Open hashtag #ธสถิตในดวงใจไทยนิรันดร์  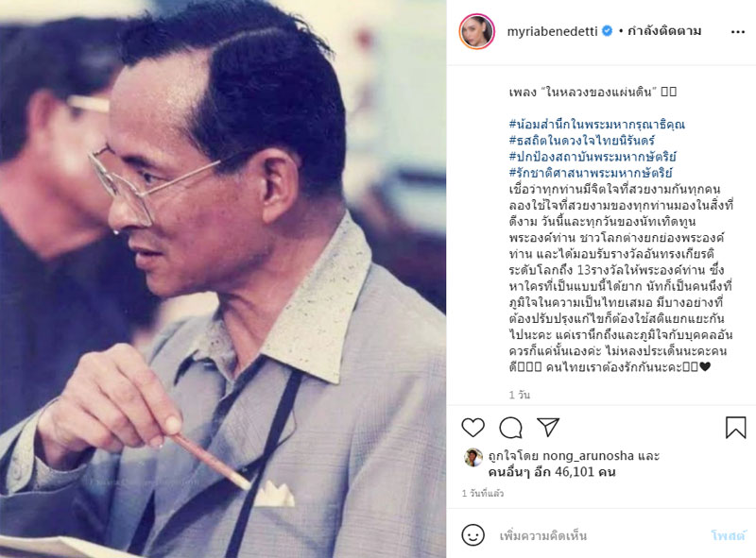[582, 141]
